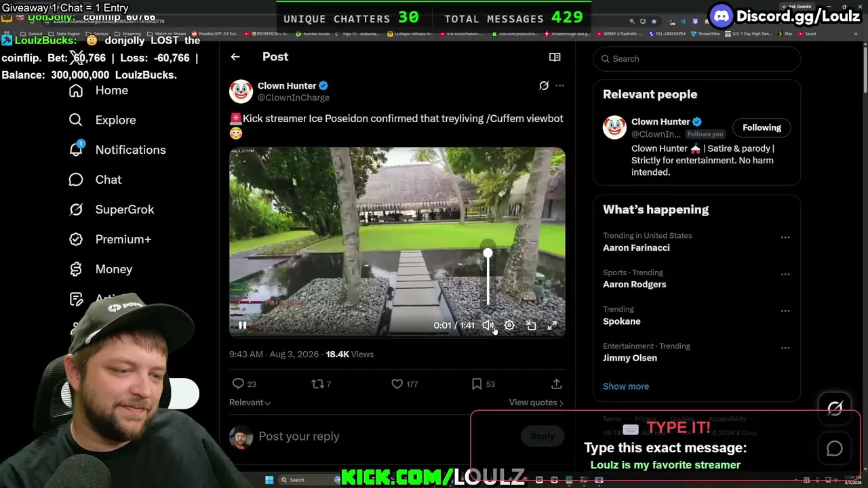Go back using the Post header arrow
The width and height of the screenshot is (868, 488).
[x=235, y=57]
